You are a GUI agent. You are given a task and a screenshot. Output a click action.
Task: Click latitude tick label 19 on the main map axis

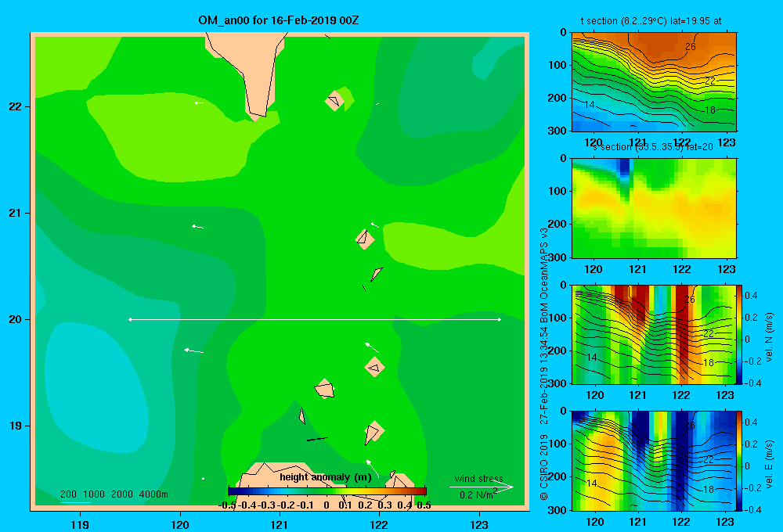click(x=15, y=426)
